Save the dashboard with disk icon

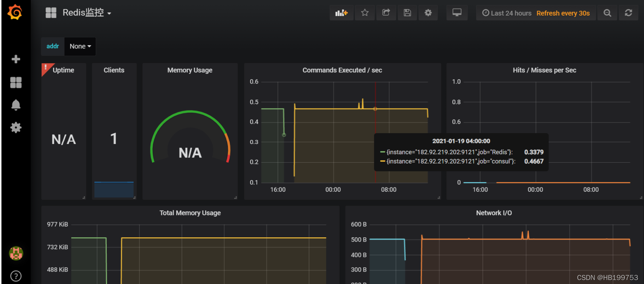tap(407, 13)
